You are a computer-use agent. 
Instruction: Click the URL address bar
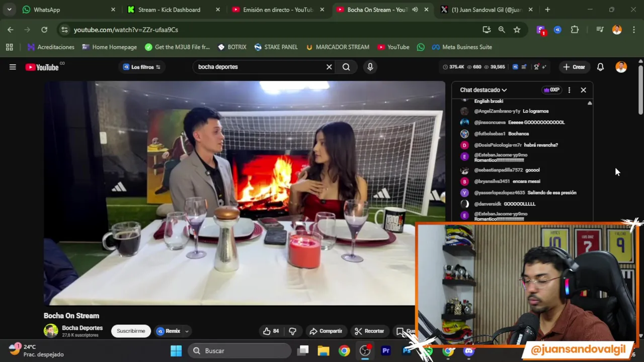point(272,30)
